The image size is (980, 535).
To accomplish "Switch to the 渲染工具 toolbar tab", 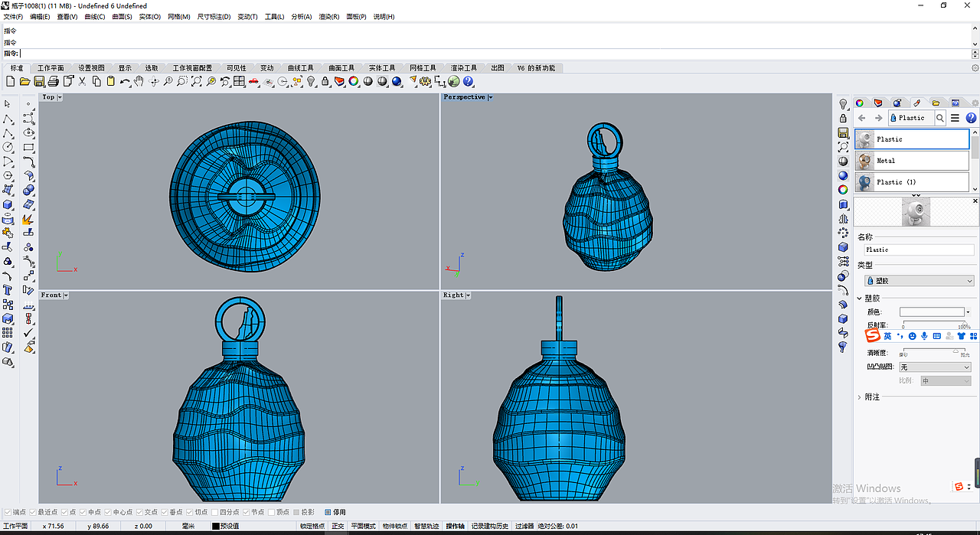I will 464,68.
